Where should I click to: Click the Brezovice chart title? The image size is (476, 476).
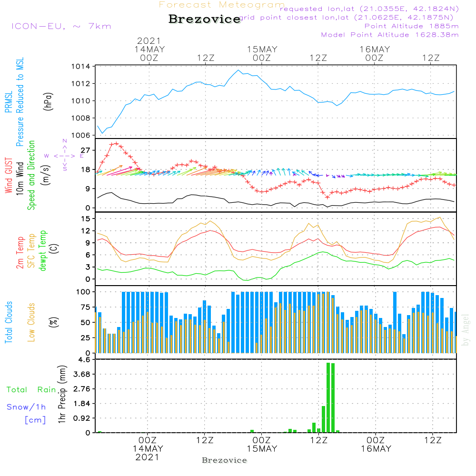coord(205,19)
